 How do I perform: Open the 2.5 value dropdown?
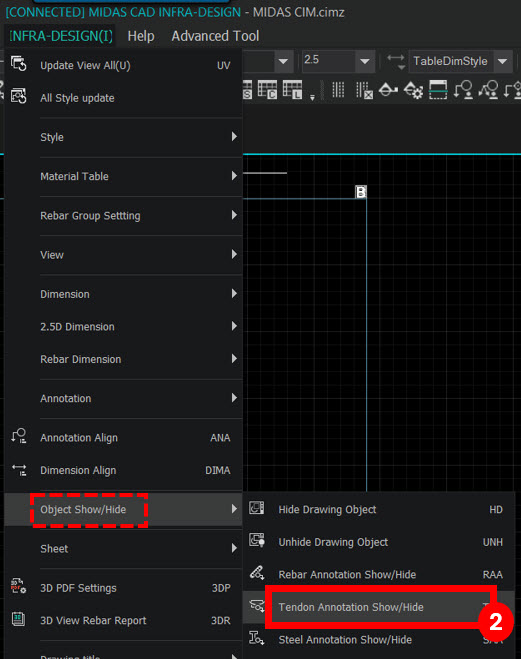click(x=365, y=61)
